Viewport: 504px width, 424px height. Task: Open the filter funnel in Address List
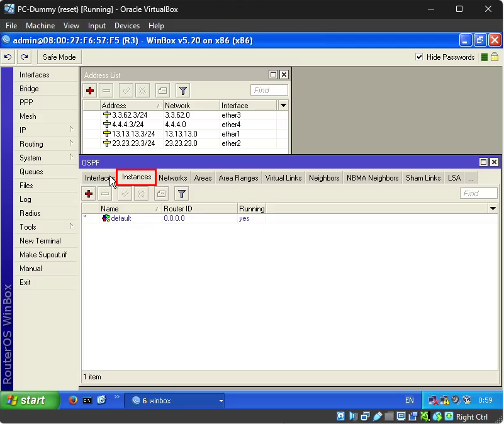(x=183, y=91)
